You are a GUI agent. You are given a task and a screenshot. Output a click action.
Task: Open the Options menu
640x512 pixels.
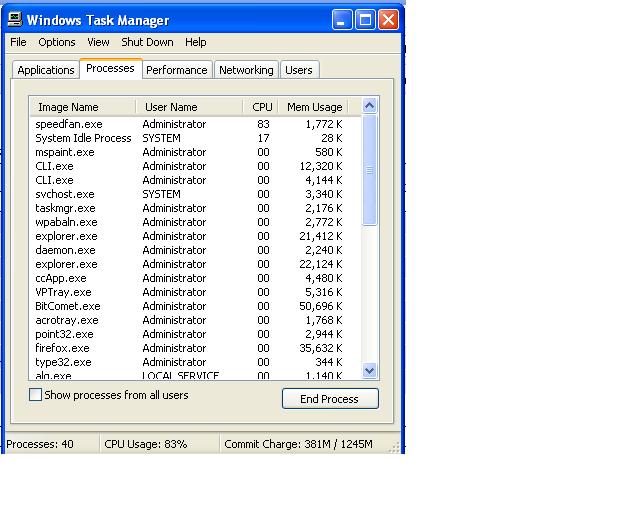[57, 42]
